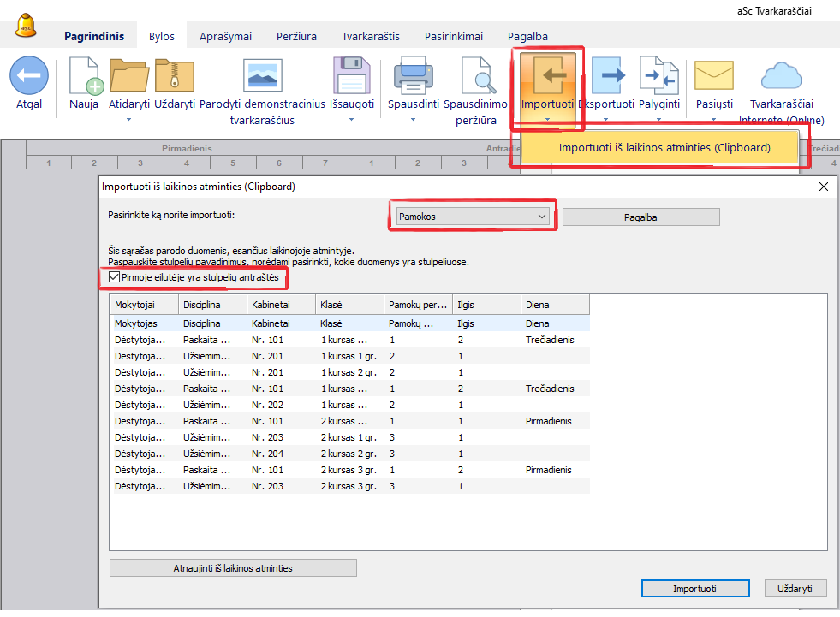Click the Kabinetai column header
Screen dimensions: 840x617
(x=281, y=304)
